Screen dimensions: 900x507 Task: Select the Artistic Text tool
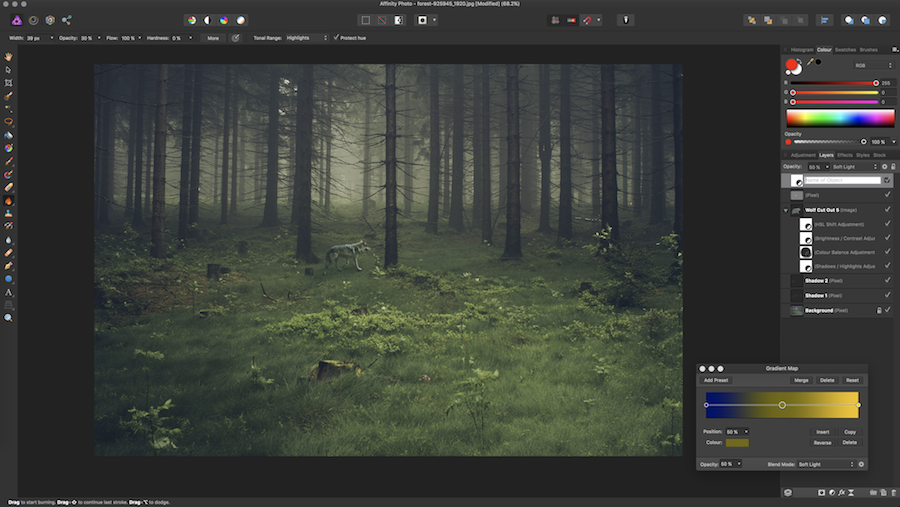[x=8, y=291]
